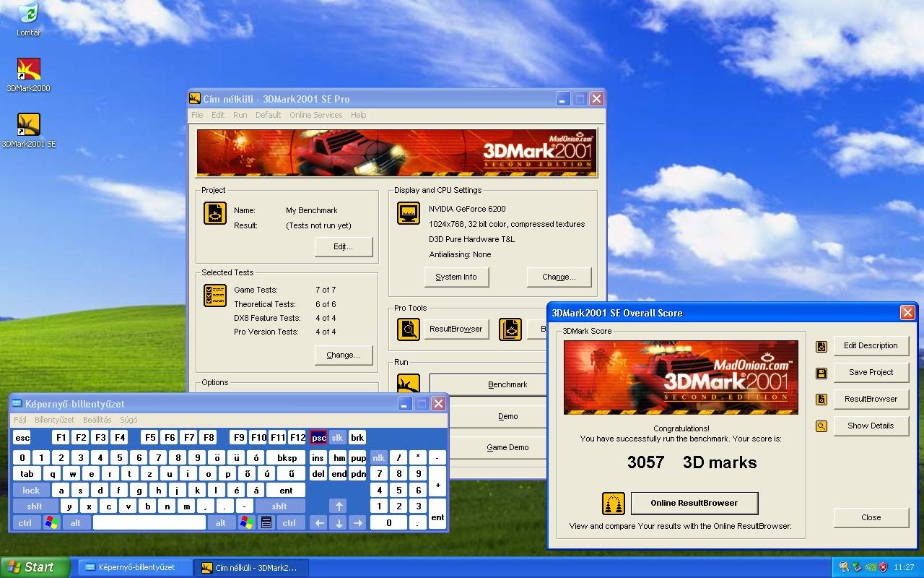This screenshot has width=924, height=578.
Task: Toggle the left shft key on the keyboard
Action: pyautogui.click(x=35, y=506)
